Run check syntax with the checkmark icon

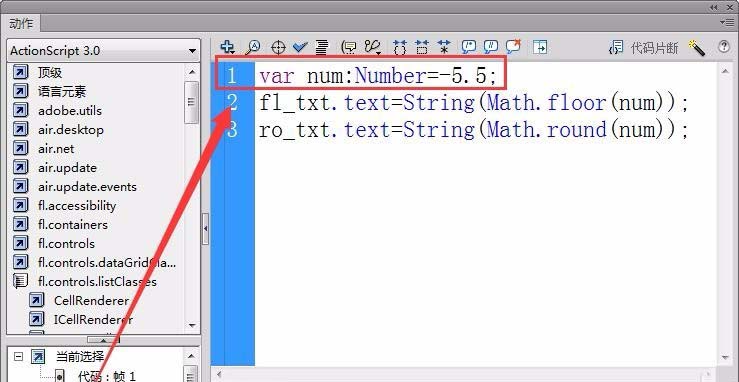click(x=300, y=47)
